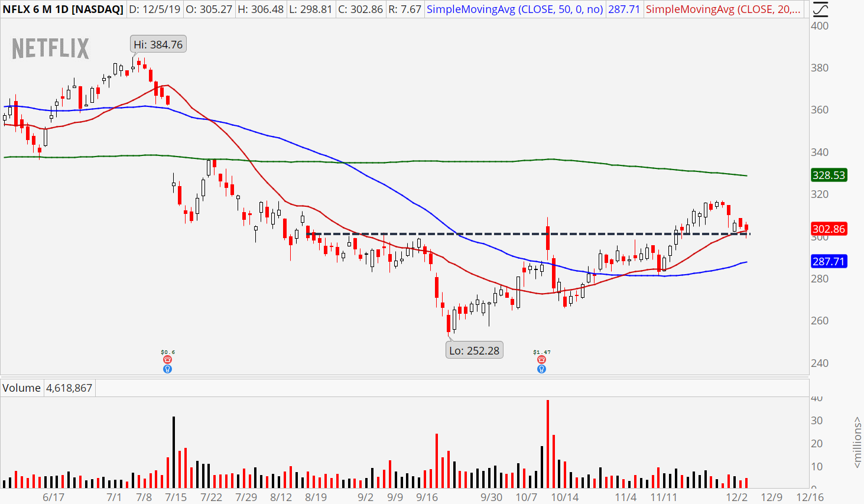Click the 340 price axis label

820,152
